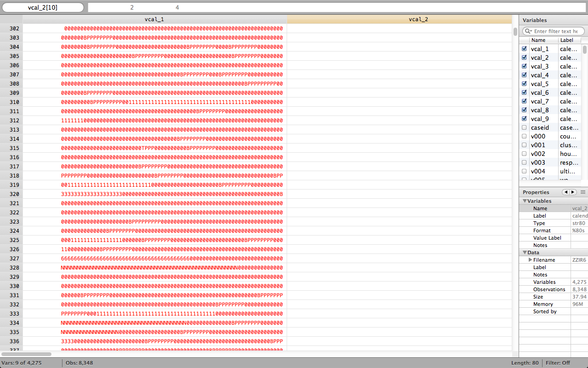Select the vcal_2 column header
The image size is (588, 368).
coord(399,19)
